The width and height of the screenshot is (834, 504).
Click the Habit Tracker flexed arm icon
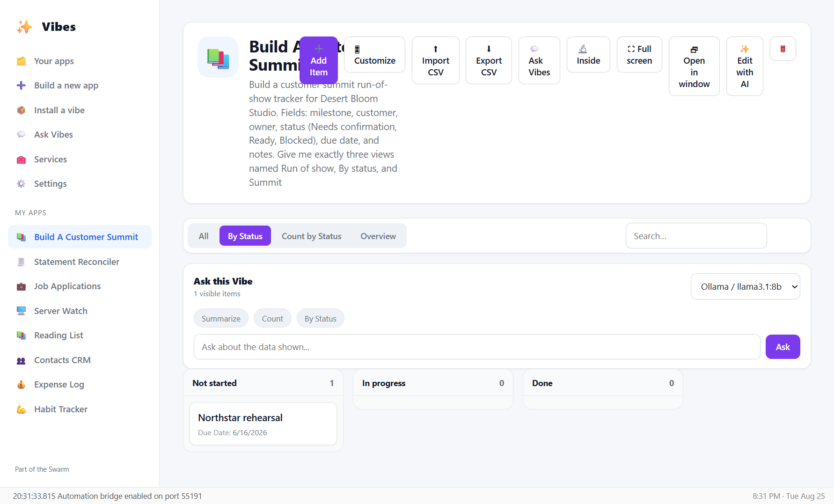(x=21, y=409)
